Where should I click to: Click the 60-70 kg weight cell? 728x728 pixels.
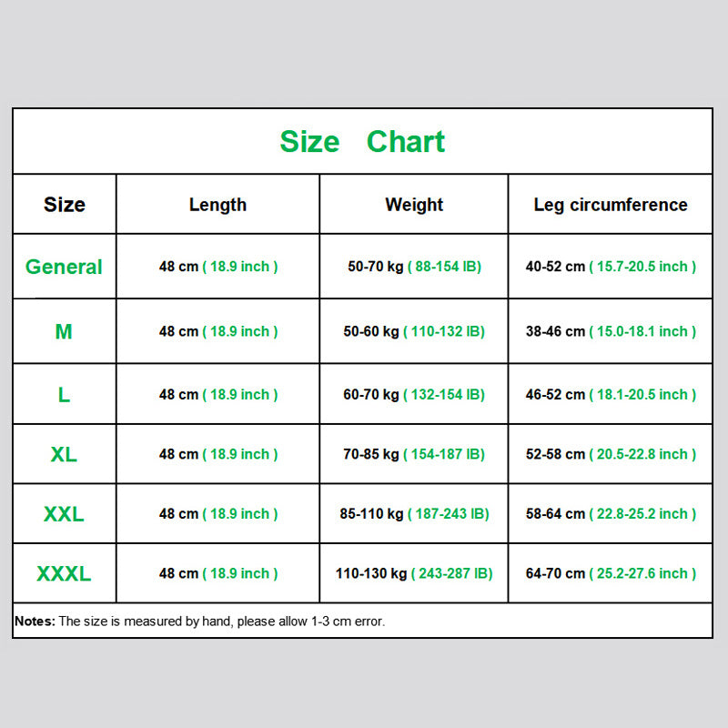414,395
